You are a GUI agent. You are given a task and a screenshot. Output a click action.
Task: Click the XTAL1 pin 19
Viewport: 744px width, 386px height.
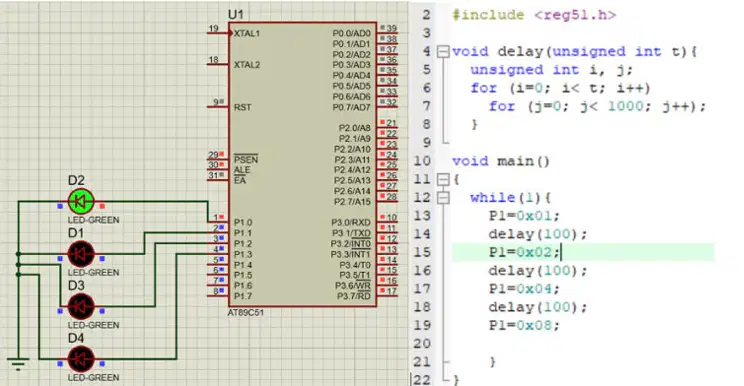pyautogui.click(x=218, y=32)
